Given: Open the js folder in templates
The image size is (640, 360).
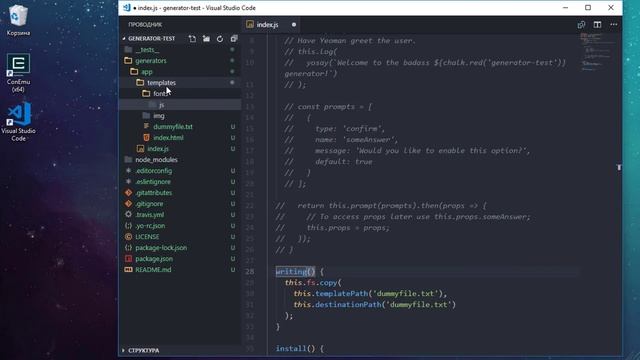Looking at the screenshot, I should [162, 105].
